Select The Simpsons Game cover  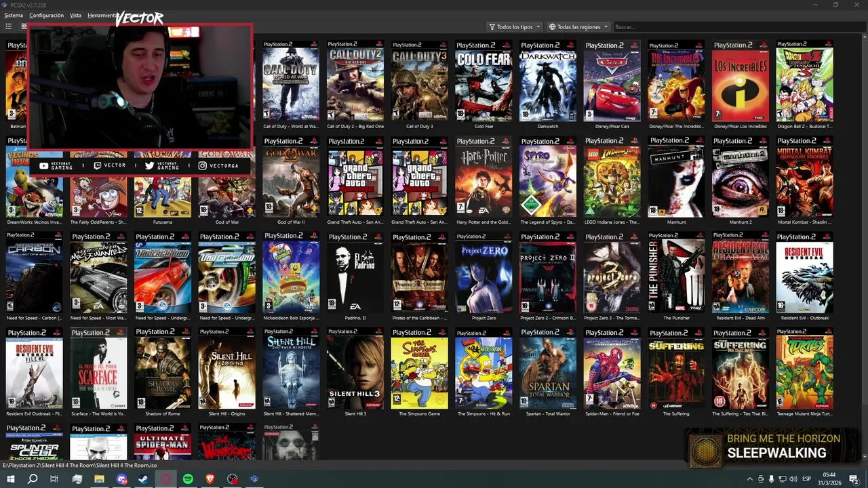(419, 369)
